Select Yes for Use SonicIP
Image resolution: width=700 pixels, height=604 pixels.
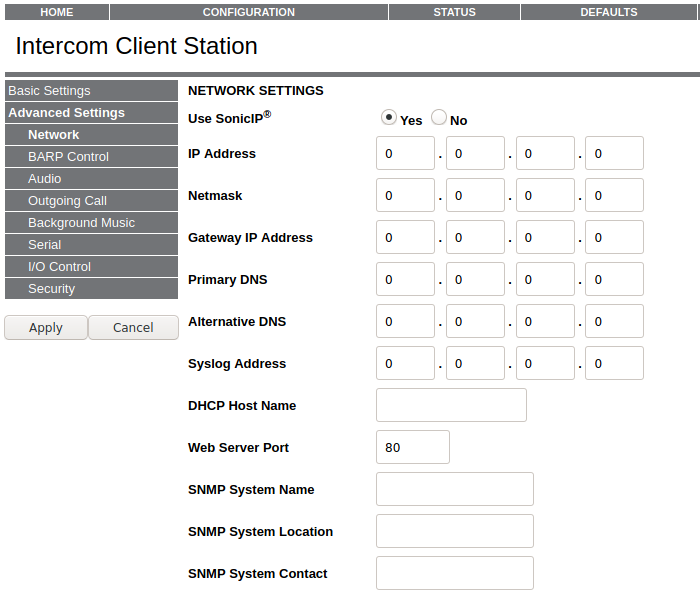[x=389, y=118]
